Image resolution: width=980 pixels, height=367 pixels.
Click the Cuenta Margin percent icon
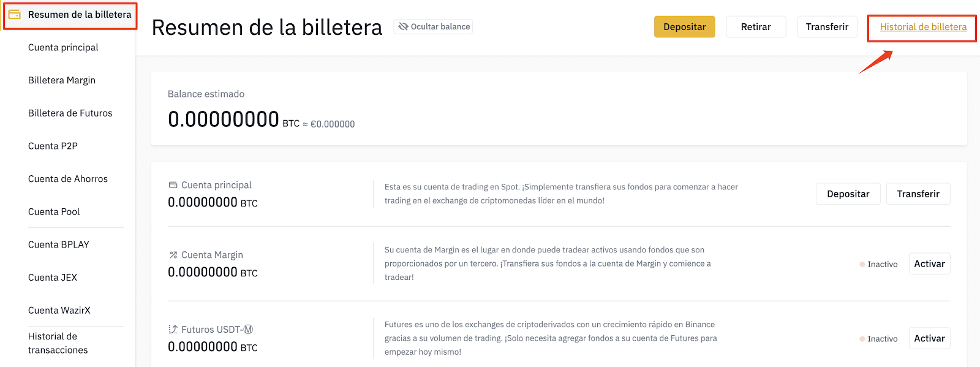pos(173,255)
